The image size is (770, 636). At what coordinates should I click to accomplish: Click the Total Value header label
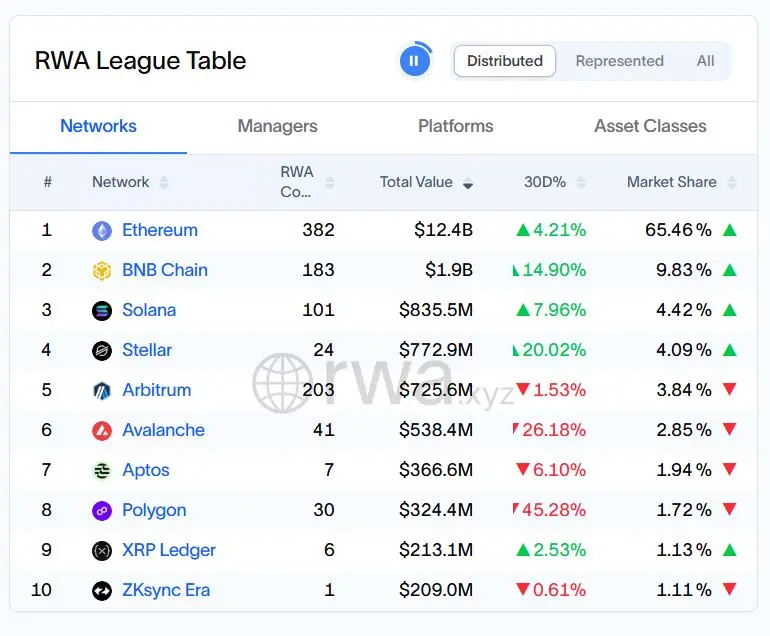pyautogui.click(x=416, y=182)
